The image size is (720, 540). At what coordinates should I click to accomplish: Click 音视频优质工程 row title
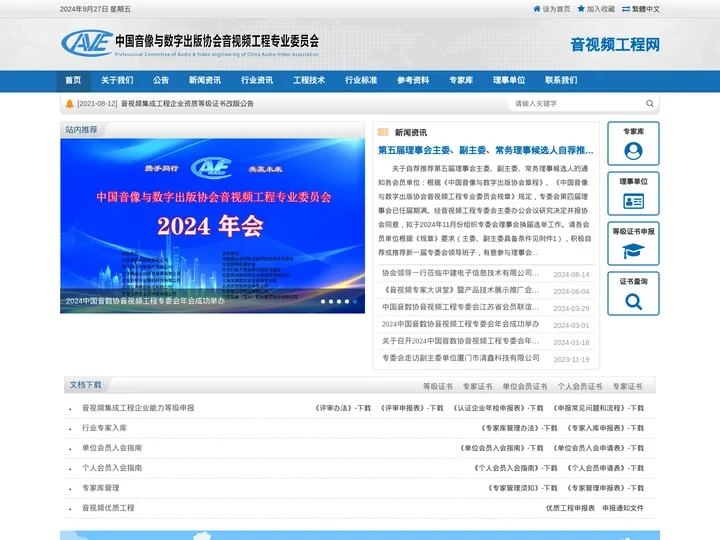(x=108, y=508)
